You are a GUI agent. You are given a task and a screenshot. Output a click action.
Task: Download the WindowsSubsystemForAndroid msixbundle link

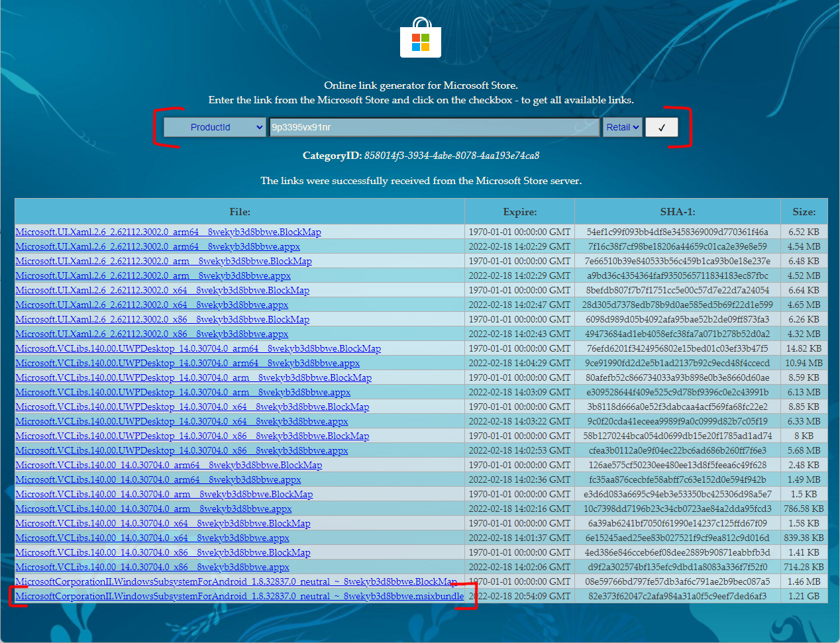tap(240, 596)
